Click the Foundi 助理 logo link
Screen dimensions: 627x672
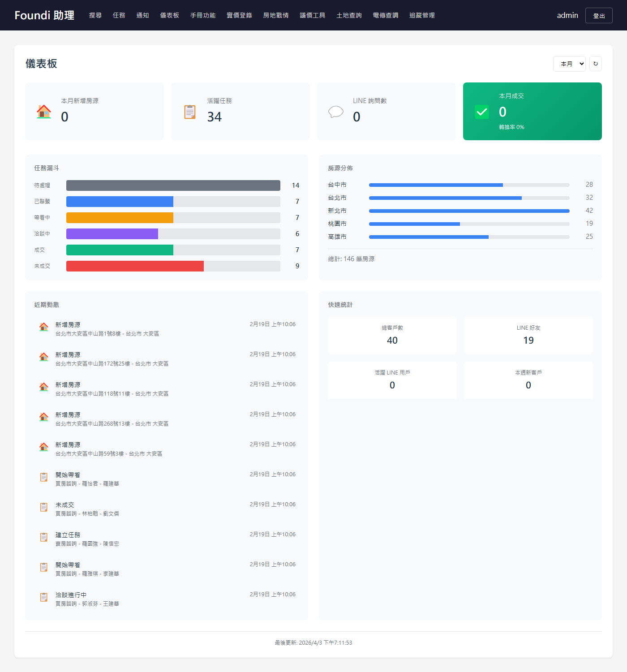pos(44,15)
